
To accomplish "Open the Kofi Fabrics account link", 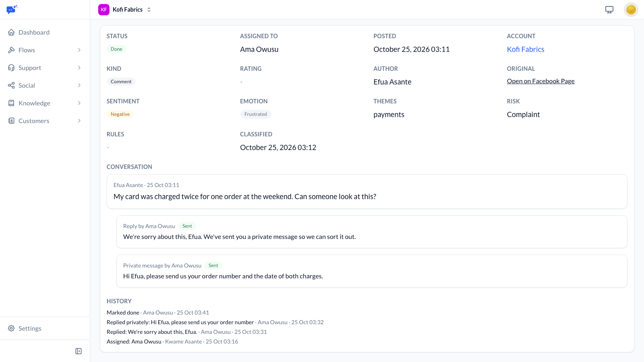I will coord(525,49).
